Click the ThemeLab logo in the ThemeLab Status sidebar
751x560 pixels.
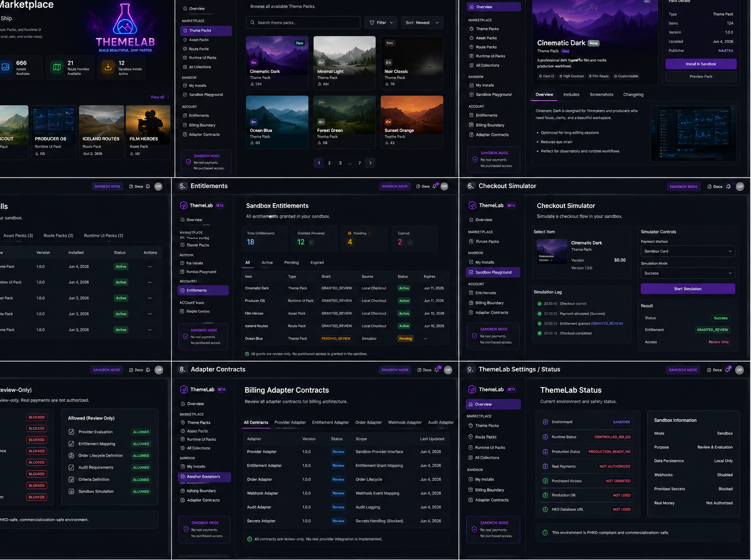(472, 389)
